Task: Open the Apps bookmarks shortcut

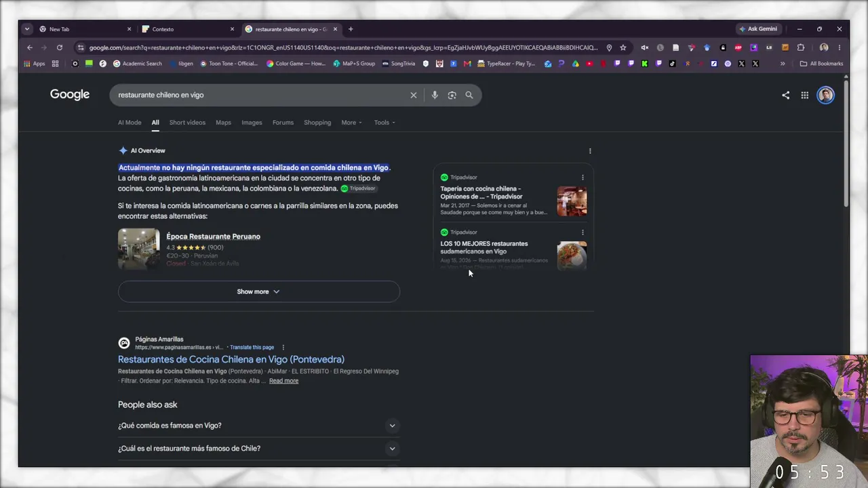Action: click(x=34, y=64)
